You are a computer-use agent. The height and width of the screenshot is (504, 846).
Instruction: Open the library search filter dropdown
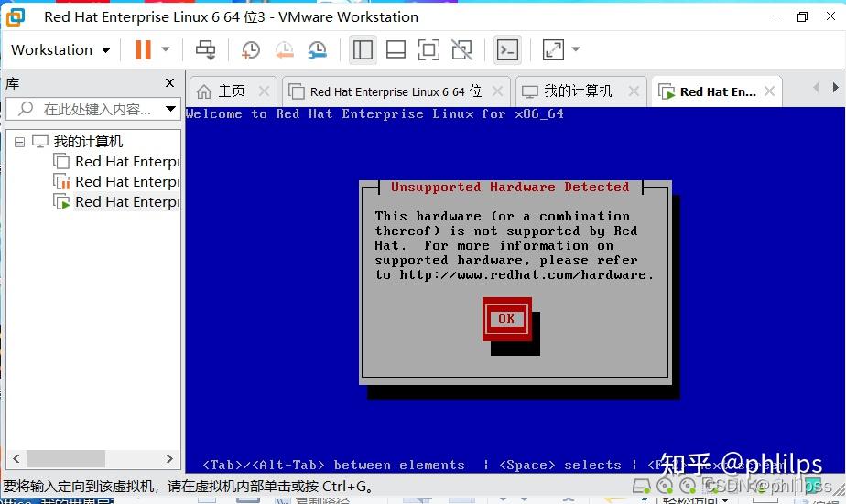point(171,109)
